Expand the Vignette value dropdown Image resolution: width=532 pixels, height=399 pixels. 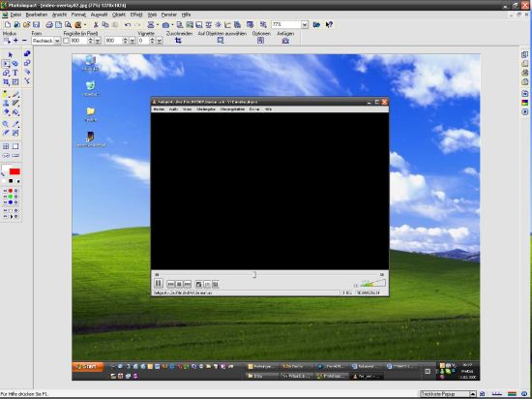coord(160,41)
